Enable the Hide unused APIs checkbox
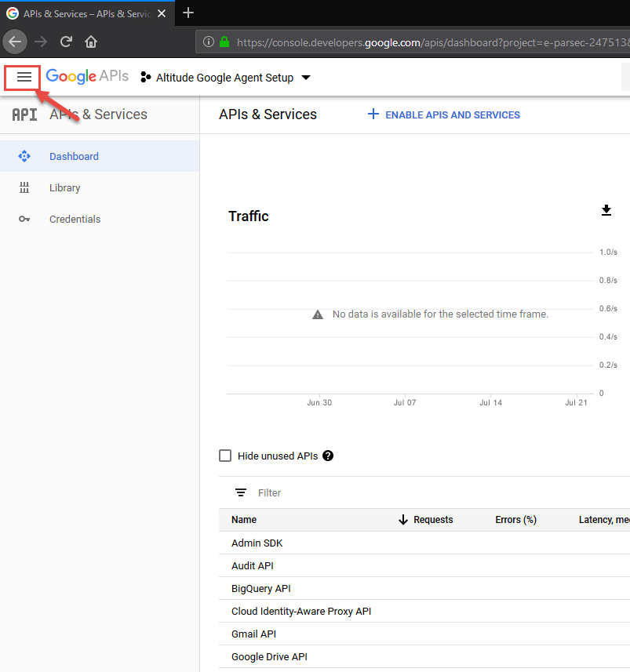The width and height of the screenshot is (630, 672). (x=225, y=456)
